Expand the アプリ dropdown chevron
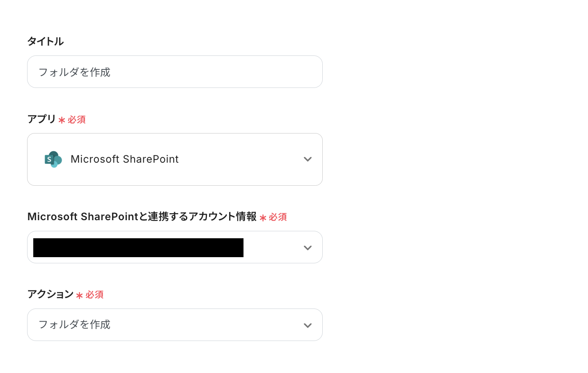The image size is (588, 373). coord(308,159)
